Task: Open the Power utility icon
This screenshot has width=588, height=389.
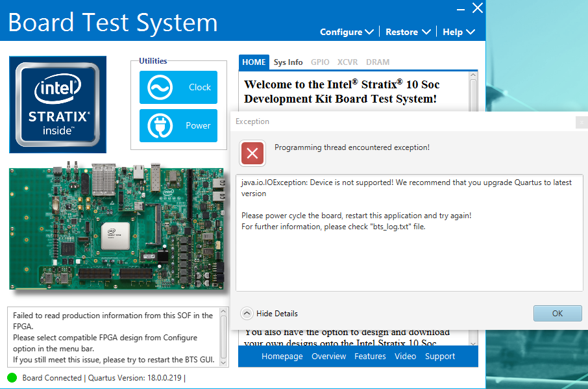Action: pos(160,125)
